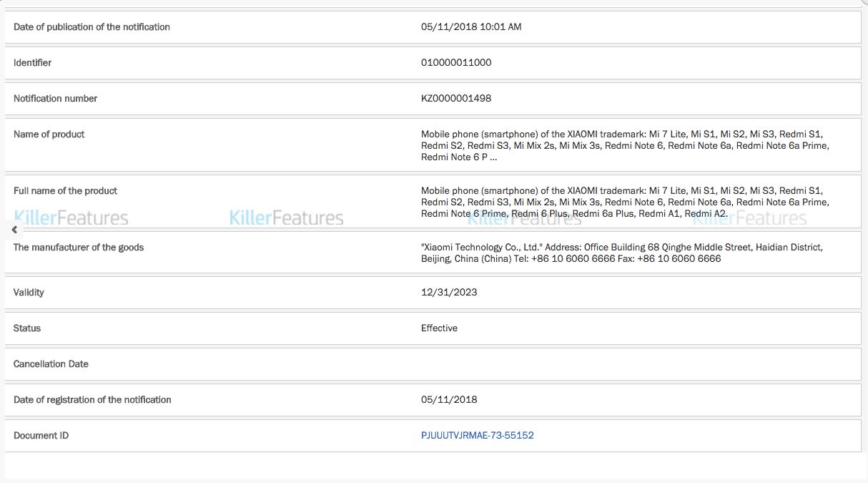Click the 'Notification number' label

pyautogui.click(x=55, y=98)
